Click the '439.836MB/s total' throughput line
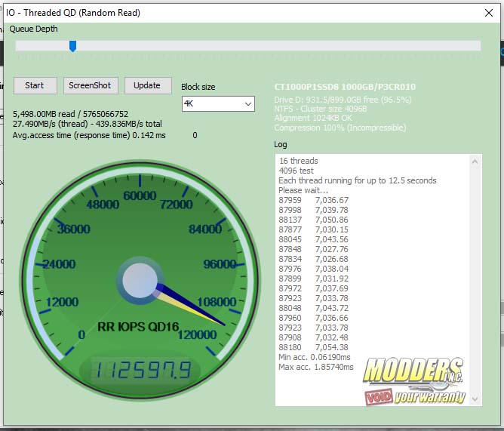The image size is (504, 431). (x=88, y=124)
